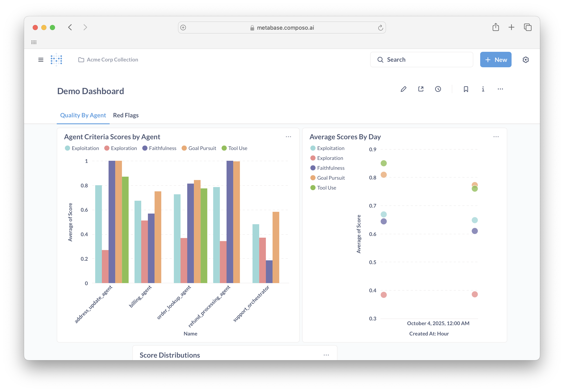Open the Acme Corp Collection breadcrumb

pyautogui.click(x=112, y=60)
